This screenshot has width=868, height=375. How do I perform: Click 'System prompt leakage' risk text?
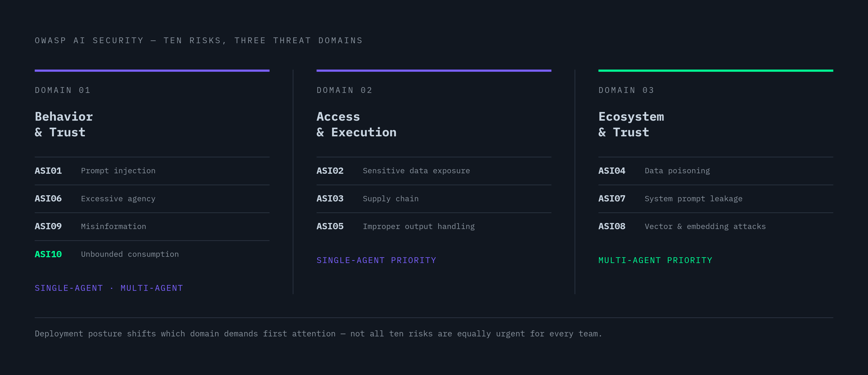pyautogui.click(x=693, y=199)
